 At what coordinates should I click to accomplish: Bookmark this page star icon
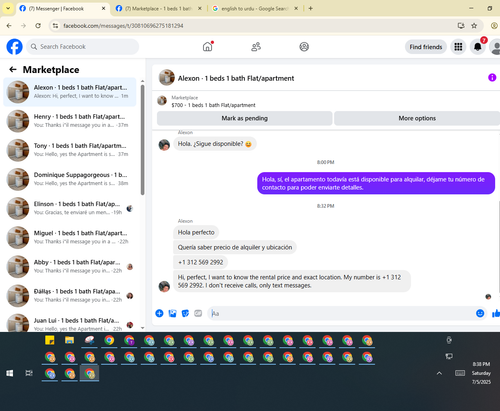(474, 26)
